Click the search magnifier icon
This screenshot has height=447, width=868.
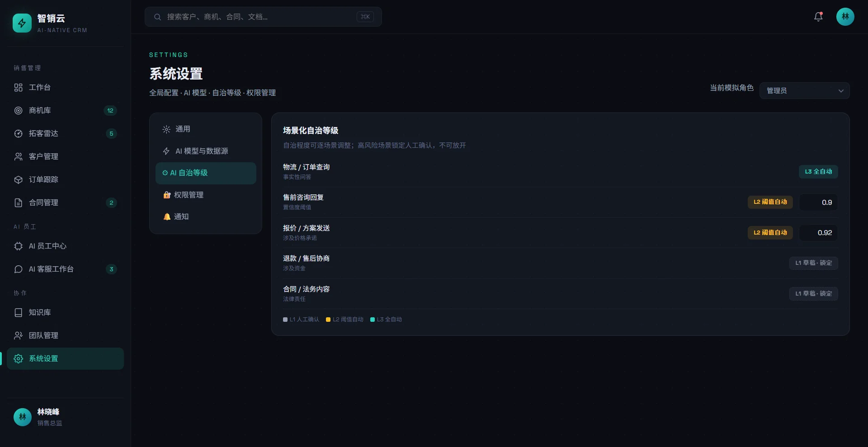tap(157, 17)
